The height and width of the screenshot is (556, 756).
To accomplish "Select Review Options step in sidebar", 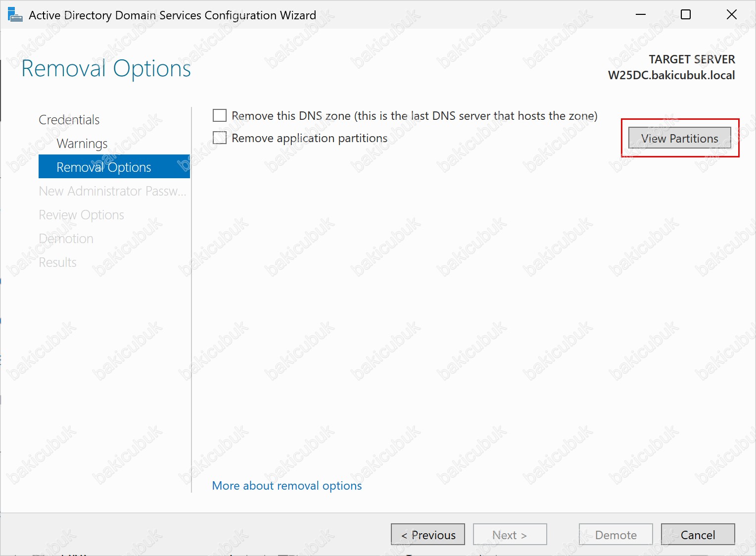I will click(82, 215).
